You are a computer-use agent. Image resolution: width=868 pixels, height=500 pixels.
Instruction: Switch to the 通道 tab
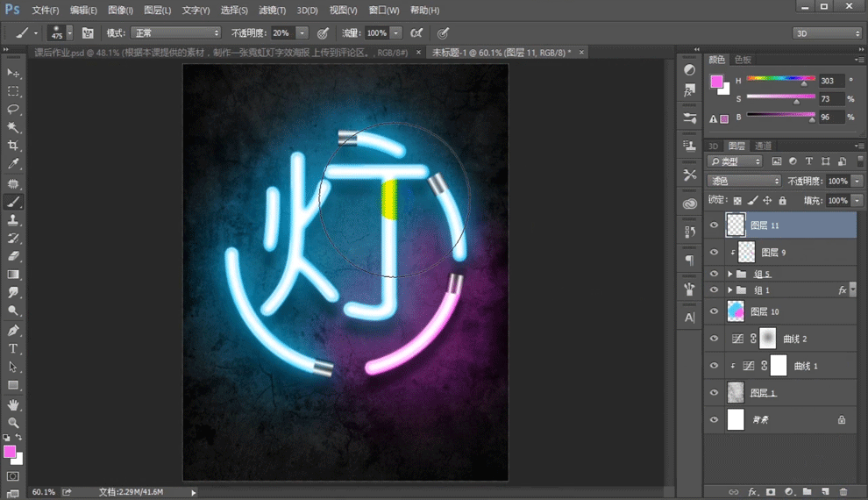click(763, 146)
